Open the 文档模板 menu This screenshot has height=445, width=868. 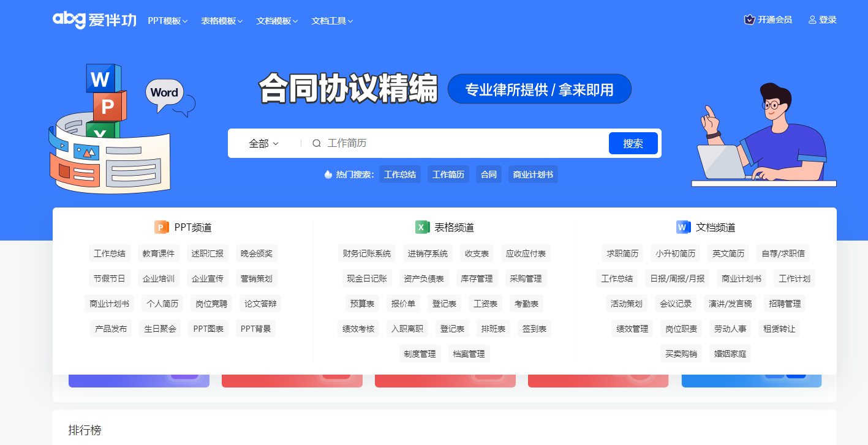276,20
